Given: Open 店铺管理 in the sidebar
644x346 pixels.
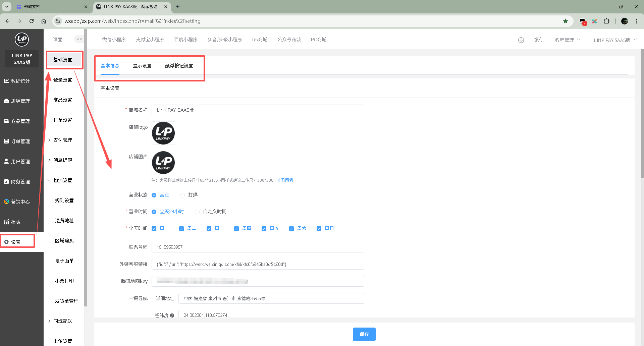Looking at the screenshot, I should coord(20,101).
